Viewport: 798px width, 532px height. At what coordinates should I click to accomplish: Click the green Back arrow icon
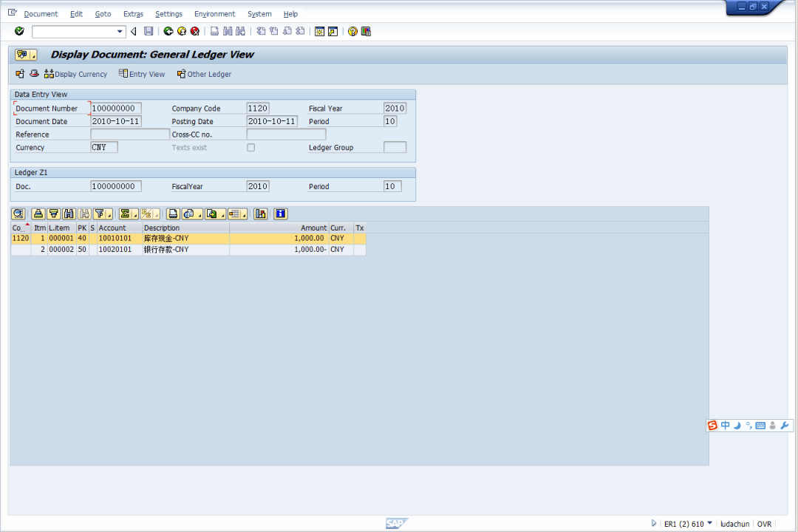click(168, 31)
